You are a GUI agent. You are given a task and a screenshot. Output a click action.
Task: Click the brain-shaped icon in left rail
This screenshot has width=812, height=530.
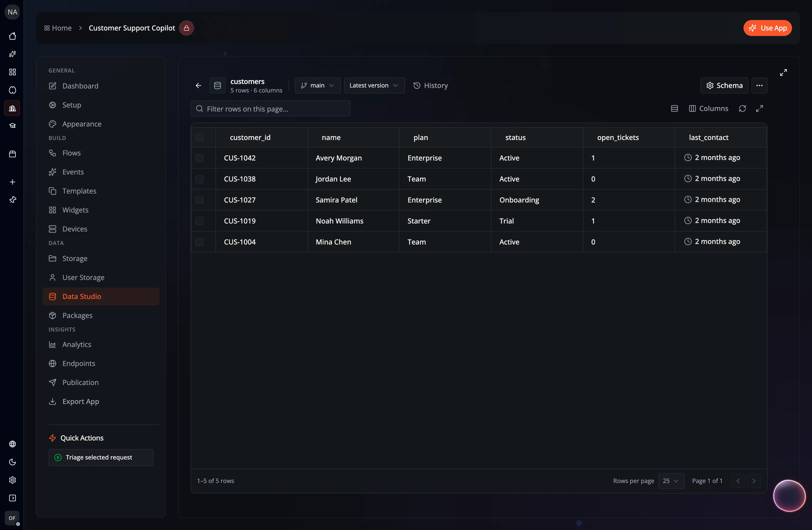[x=12, y=90]
